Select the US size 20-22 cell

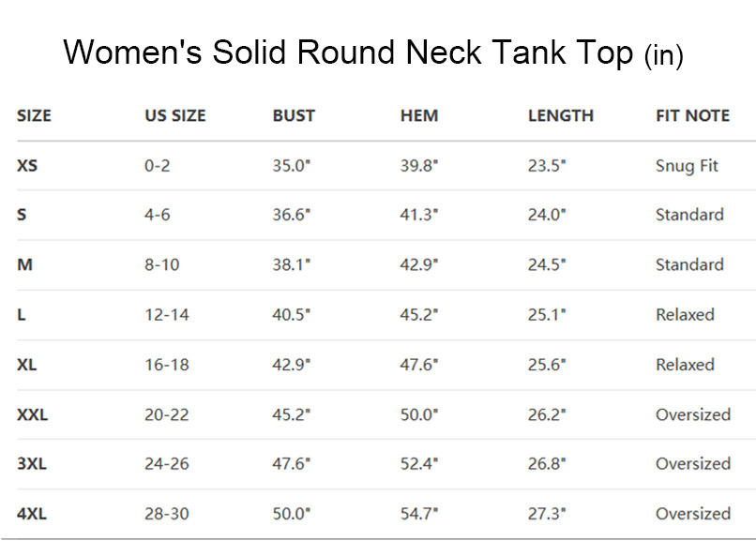pyautogui.click(x=166, y=414)
